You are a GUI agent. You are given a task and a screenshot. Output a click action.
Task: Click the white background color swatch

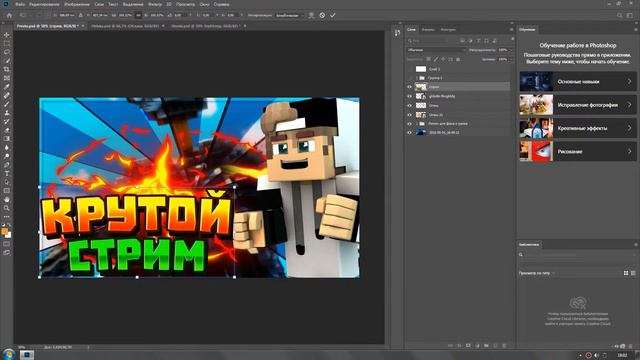[x=9, y=236]
